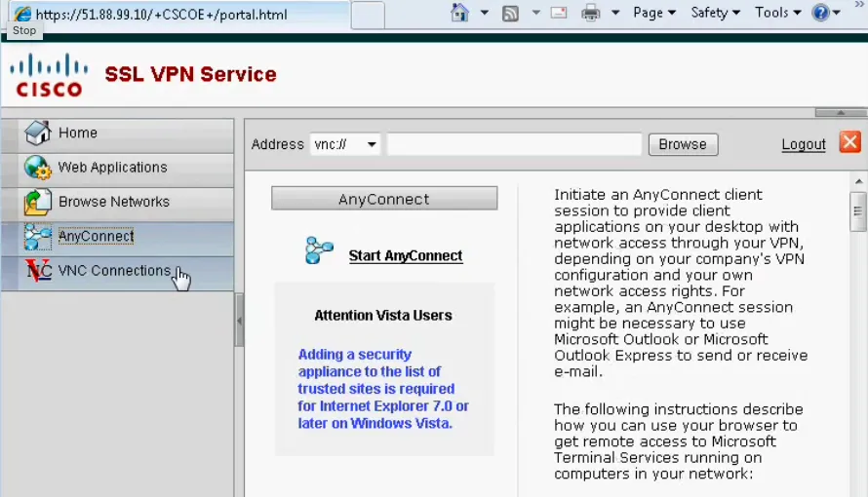
Task: Click the empty new tab button
Action: pyautogui.click(x=368, y=15)
